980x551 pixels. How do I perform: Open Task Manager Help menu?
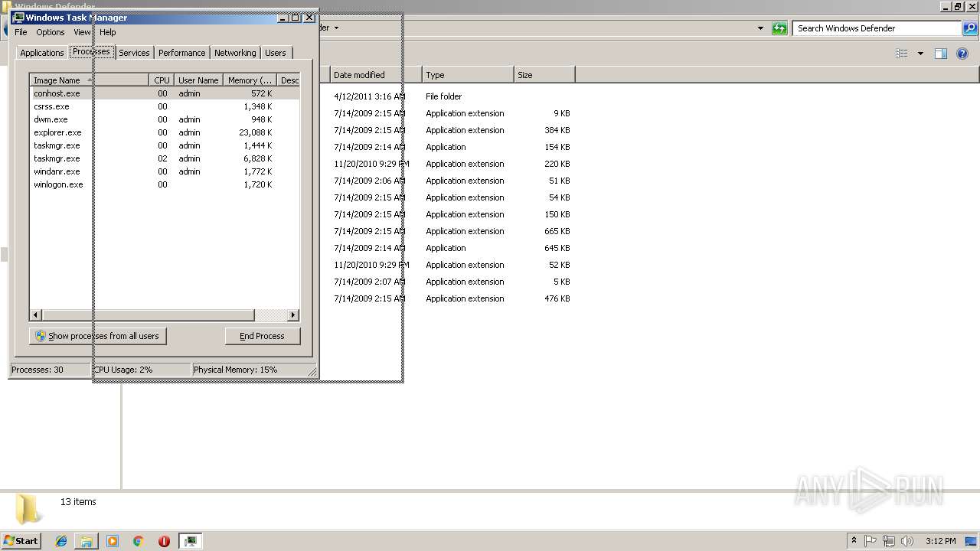[108, 32]
